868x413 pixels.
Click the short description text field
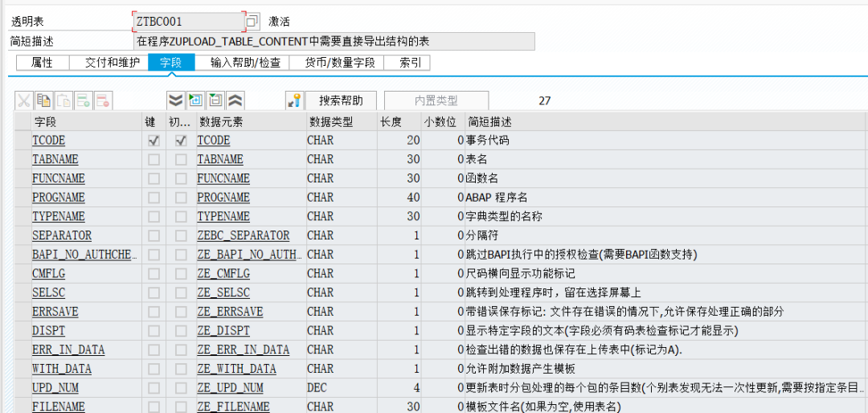pos(334,41)
